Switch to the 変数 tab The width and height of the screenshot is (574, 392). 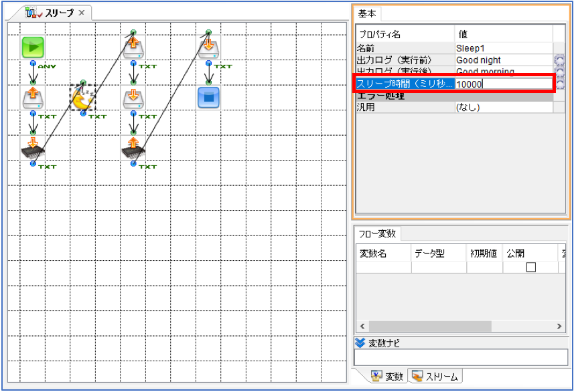(387, 376)
